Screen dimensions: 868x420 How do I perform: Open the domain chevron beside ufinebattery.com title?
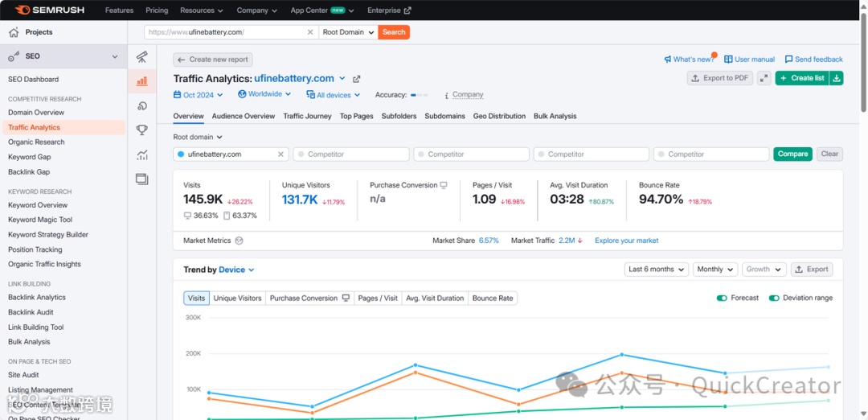pos(342,78)
